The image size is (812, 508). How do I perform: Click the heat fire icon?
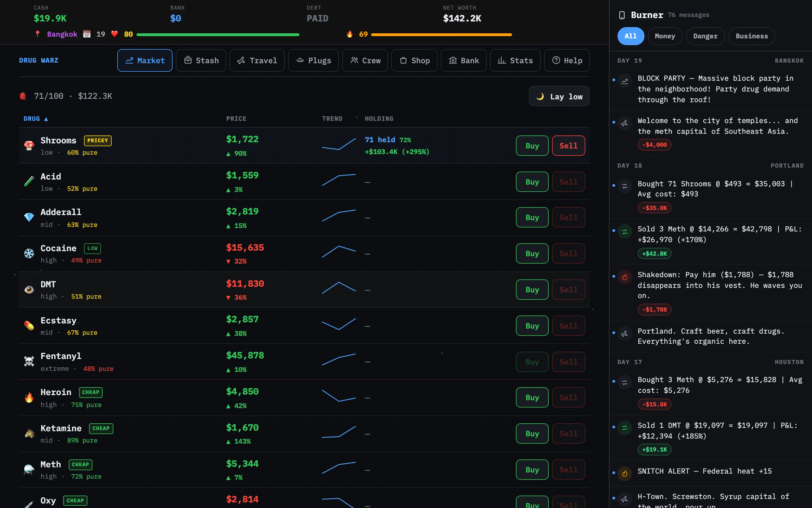pos(350,34)
